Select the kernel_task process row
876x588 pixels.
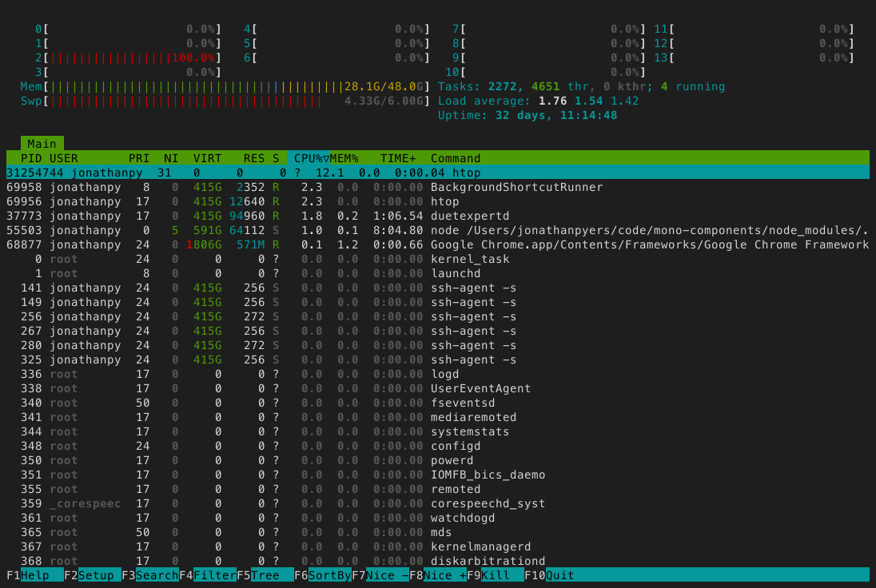(320, 259)
